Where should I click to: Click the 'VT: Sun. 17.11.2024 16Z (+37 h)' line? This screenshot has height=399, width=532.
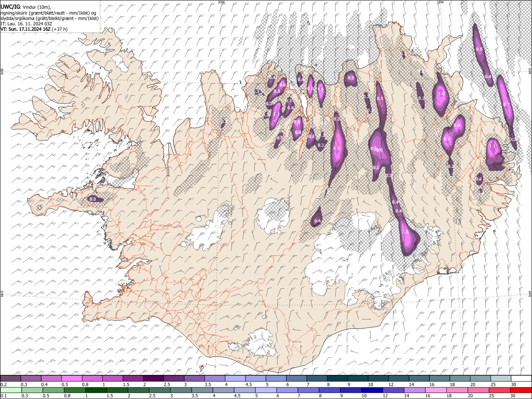(x=34, y=29)
